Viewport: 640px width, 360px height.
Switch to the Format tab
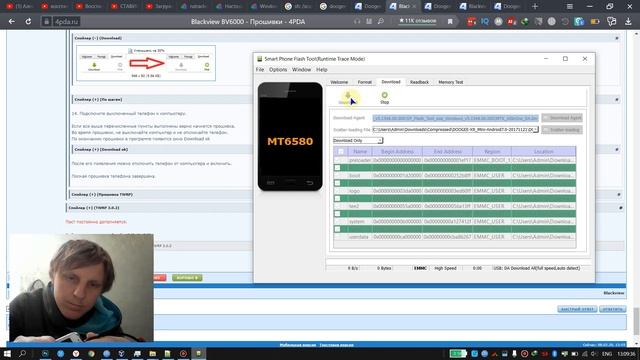pos(364,82)
